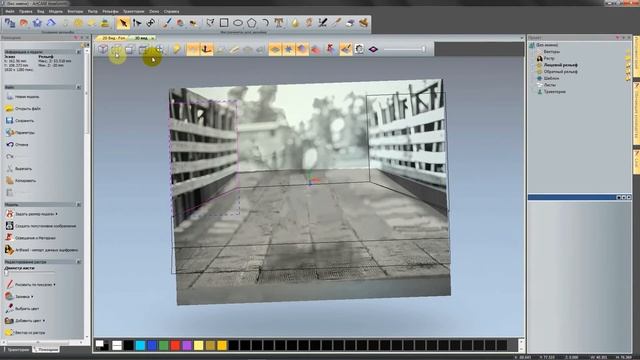Screen dimensions: 640x360
Task: Select the paint brush tool
Action: [166, 23]
